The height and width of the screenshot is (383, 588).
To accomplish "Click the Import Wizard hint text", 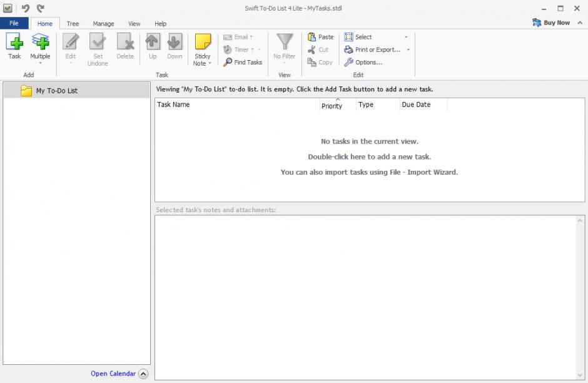I will pos(369,172).
